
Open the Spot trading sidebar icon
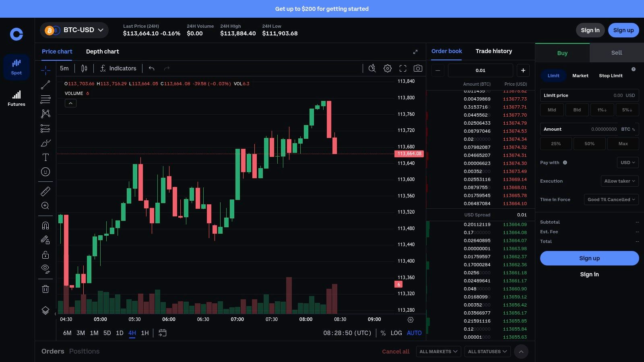pyautogui.click(x=17, y=67)
